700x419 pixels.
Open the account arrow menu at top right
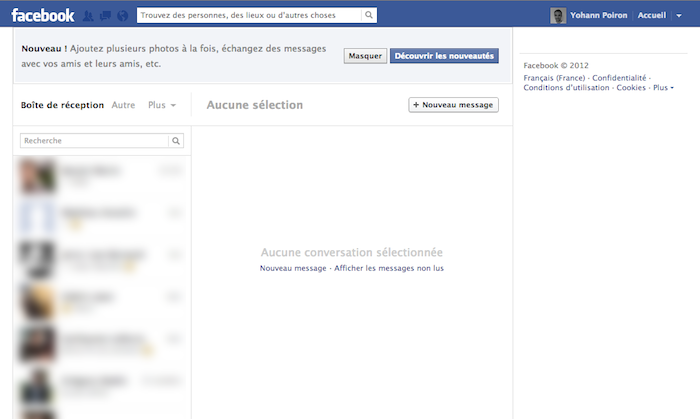678,16
